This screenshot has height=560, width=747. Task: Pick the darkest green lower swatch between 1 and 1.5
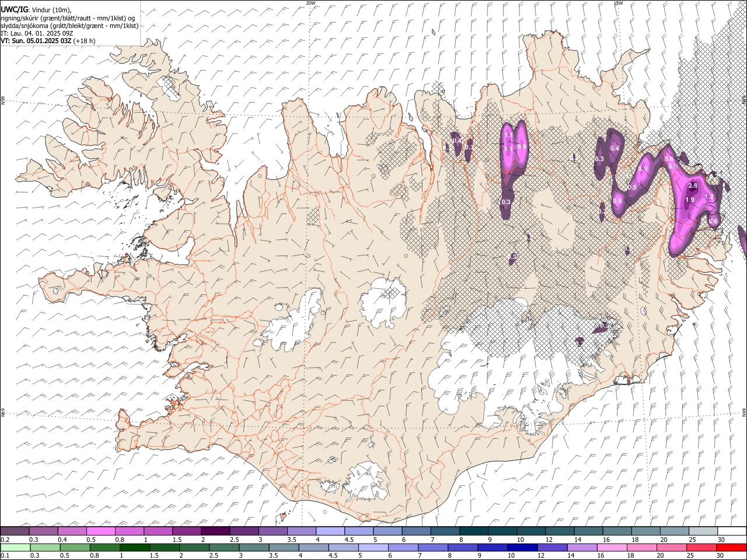click(135, 547)
